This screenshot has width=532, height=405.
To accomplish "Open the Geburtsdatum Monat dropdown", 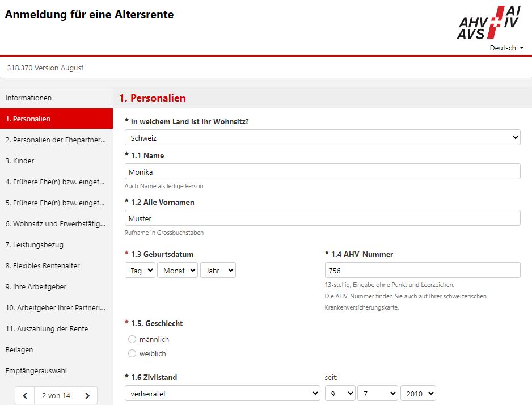I will [178, 271].
